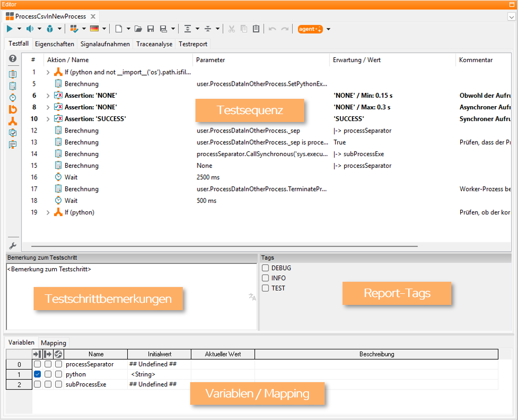
Task: Click into the Bemerkung zum Testschritt field
Action: coord(131,296)
